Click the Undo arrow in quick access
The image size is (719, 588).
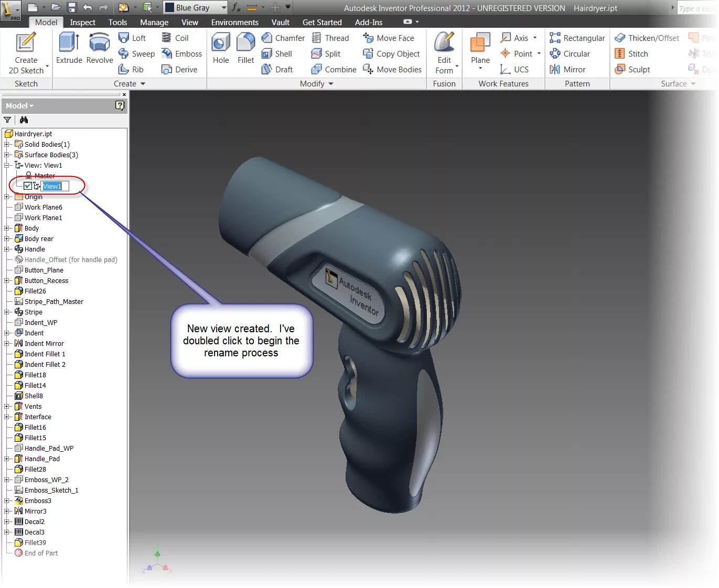[88, 7]
